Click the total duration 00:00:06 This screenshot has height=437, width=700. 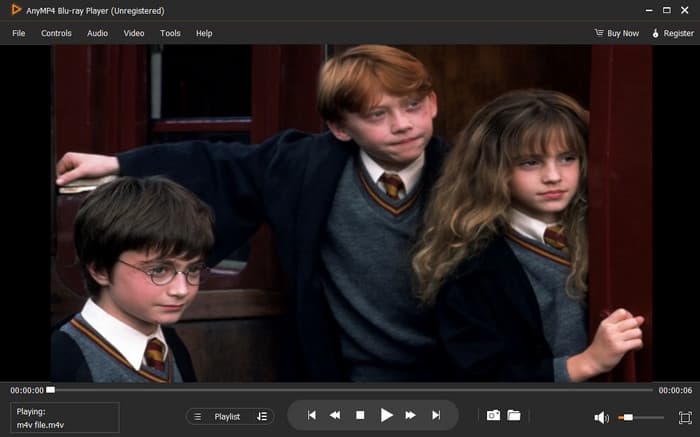click(x=675, y=390)
